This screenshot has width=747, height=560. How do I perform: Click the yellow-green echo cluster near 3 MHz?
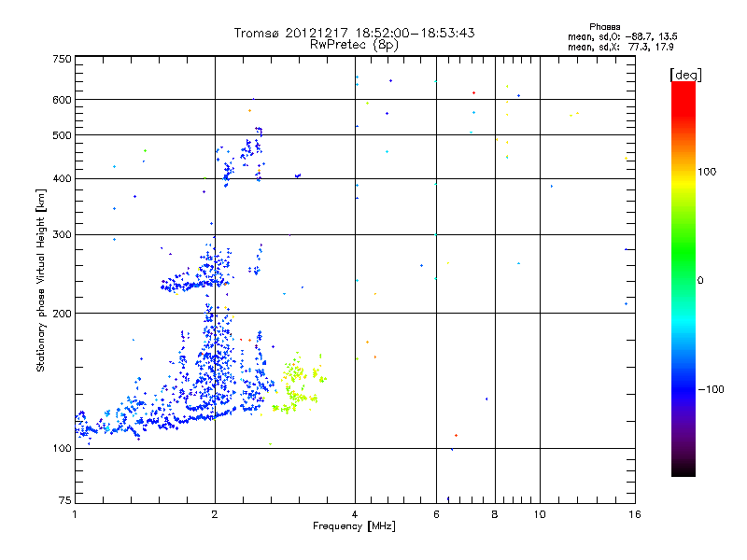[x=298, y=384]
